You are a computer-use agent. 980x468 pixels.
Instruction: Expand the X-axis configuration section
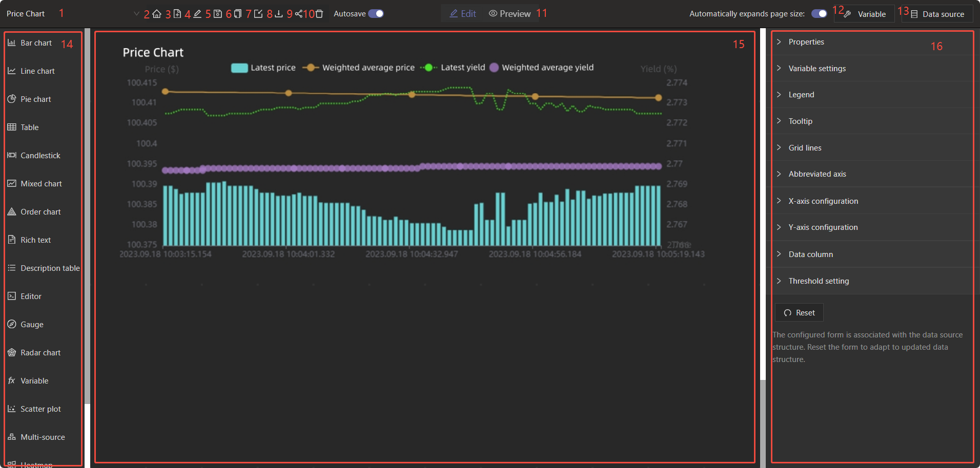pos(823,201)
